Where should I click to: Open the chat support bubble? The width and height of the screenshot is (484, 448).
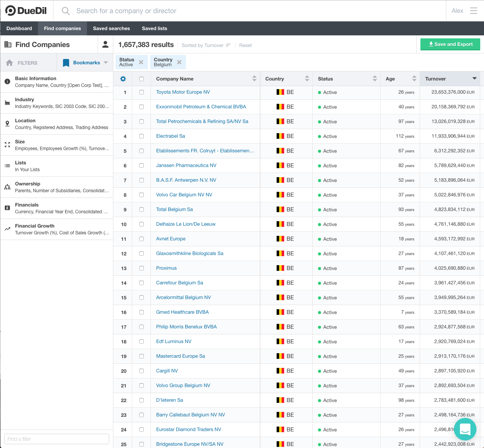point(465,429)
